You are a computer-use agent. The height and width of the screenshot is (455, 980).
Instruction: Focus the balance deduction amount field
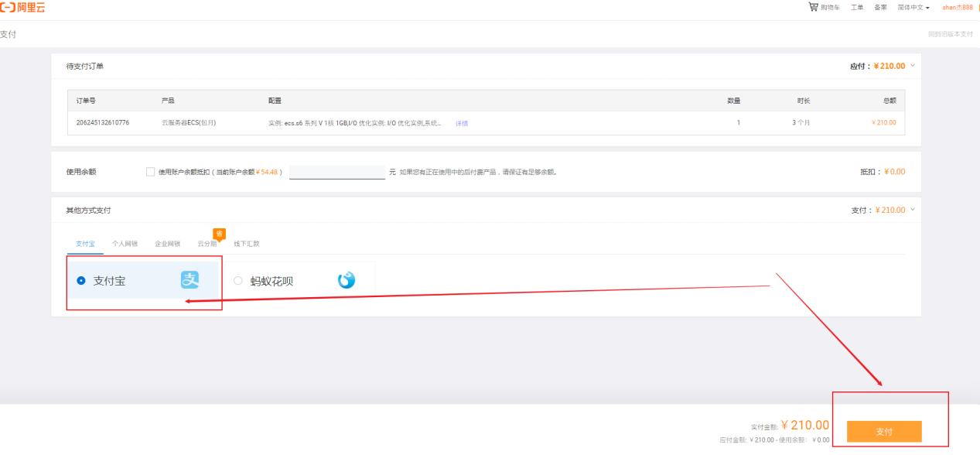click(x=337, y=172)
